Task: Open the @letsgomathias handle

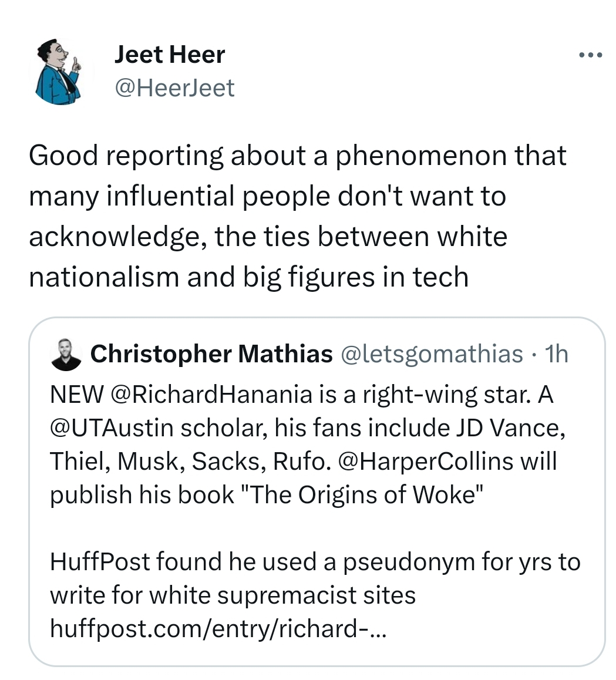Action: 431,354
